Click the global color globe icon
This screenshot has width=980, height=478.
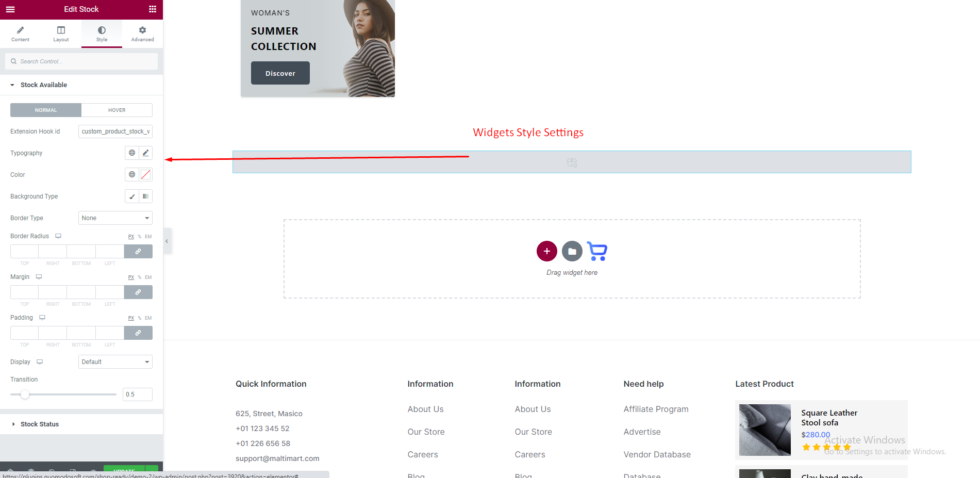click(132, 174)
